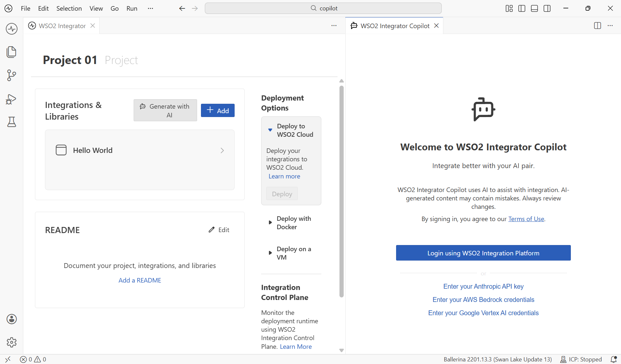
Task: Click Enter your AWS Bedrock credentials
Action: pos(483,300)
